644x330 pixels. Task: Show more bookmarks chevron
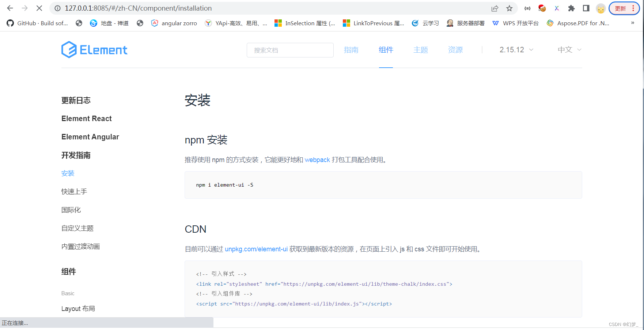tap(633, 23)
